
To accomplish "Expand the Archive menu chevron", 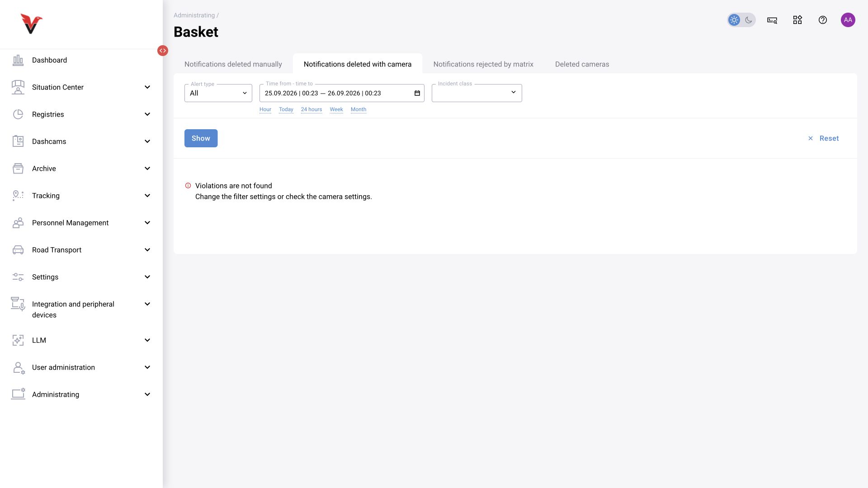I will pyautogui.click(x=147, y=169).
